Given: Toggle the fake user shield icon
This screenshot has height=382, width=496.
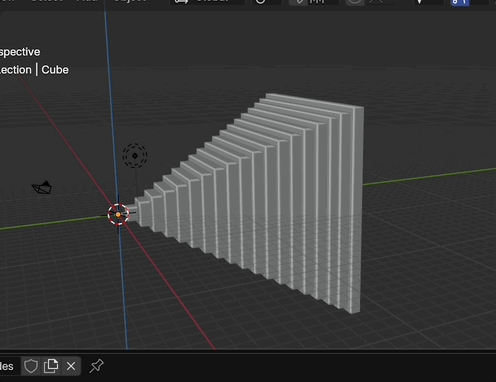Looking at the screenshot, I should coord(31,366).
